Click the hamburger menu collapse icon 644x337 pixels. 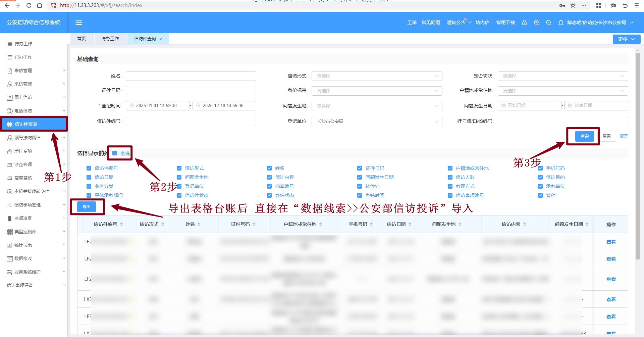coord(79,23)
